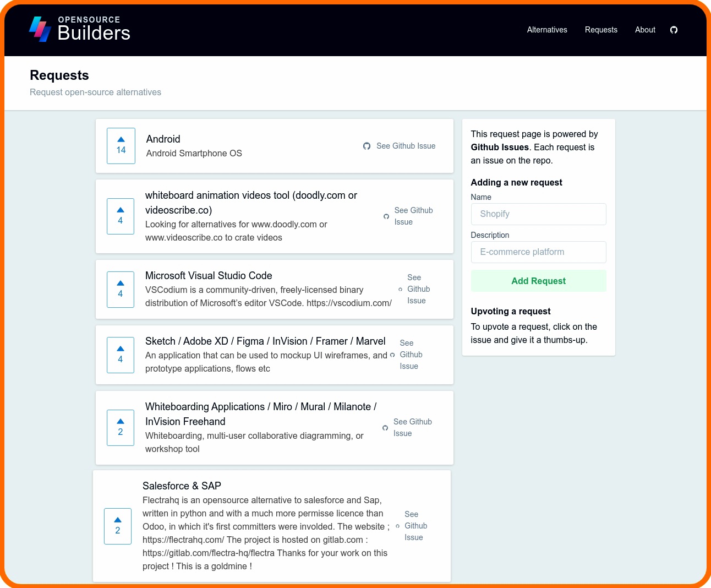Viewport: 711px width, 588px height.
Task: Upvote the Salesforce & SAP request
Action: pos(118,526)
